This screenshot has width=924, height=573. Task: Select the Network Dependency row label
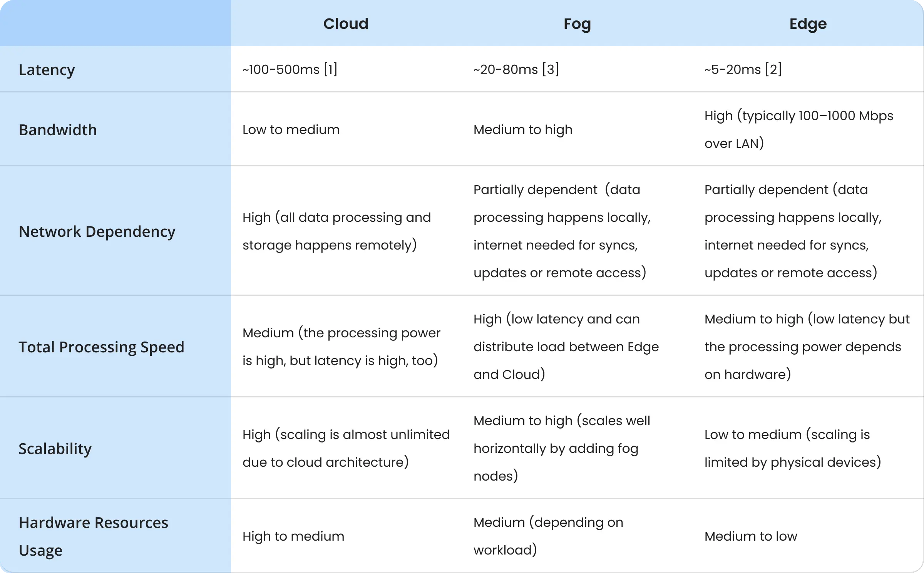97,231
